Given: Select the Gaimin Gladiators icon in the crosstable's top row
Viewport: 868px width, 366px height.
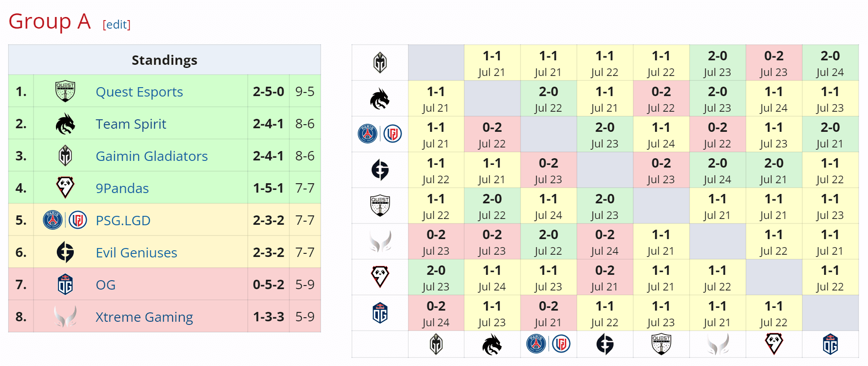Looking at the screenshot, I should (x=380, y=63).
